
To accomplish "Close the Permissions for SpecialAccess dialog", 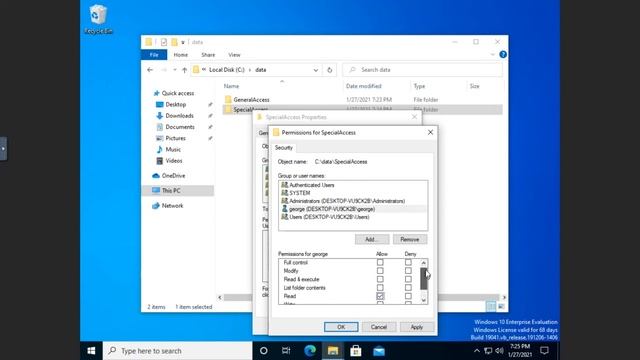I will tap(430, 132).
